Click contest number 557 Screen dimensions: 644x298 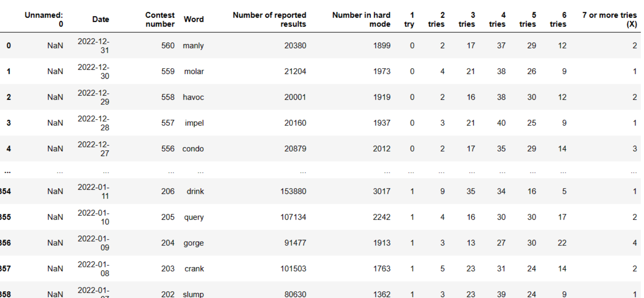coord(168,123)
